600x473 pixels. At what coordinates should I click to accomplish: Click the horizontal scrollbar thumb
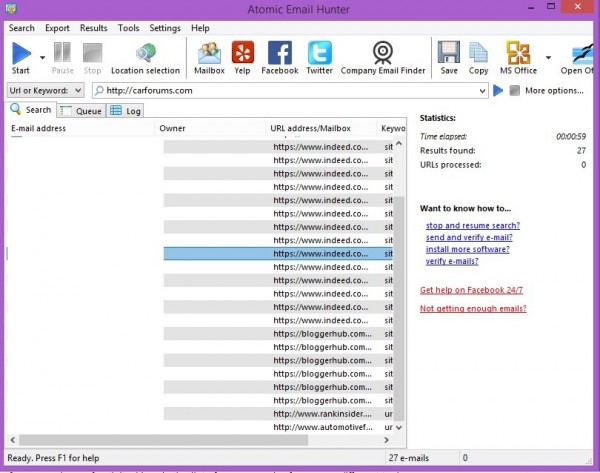[163, 440]
